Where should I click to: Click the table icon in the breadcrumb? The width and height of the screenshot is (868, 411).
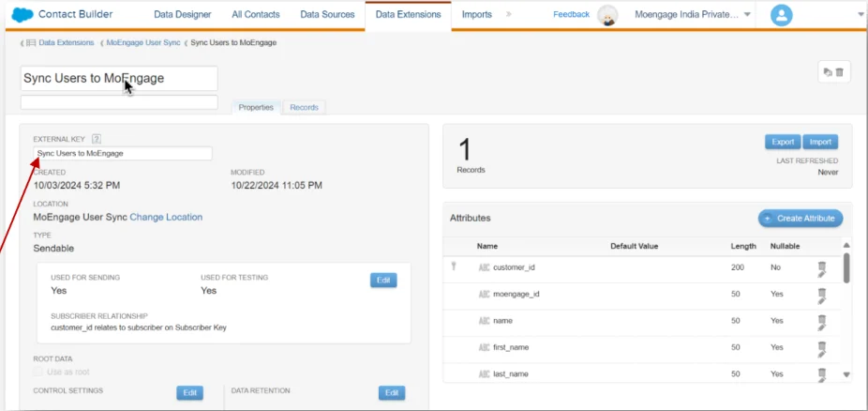click(x=32, y=42)
